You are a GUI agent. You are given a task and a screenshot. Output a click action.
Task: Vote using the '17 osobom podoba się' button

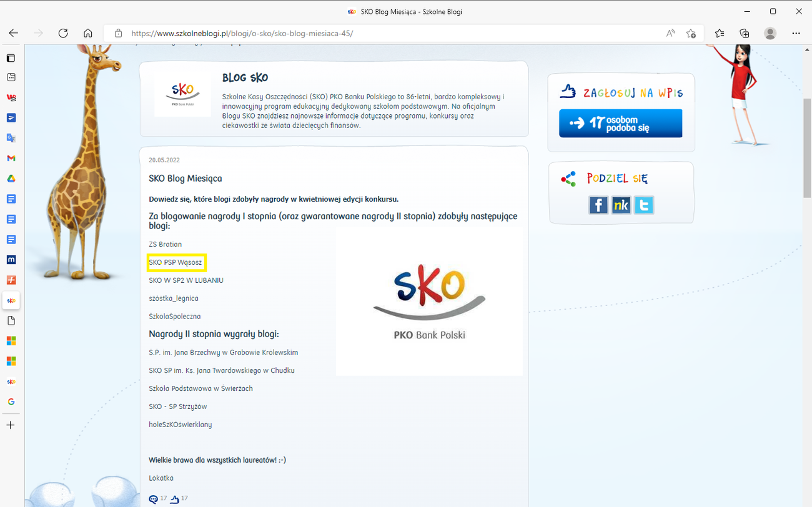point(620,123)
